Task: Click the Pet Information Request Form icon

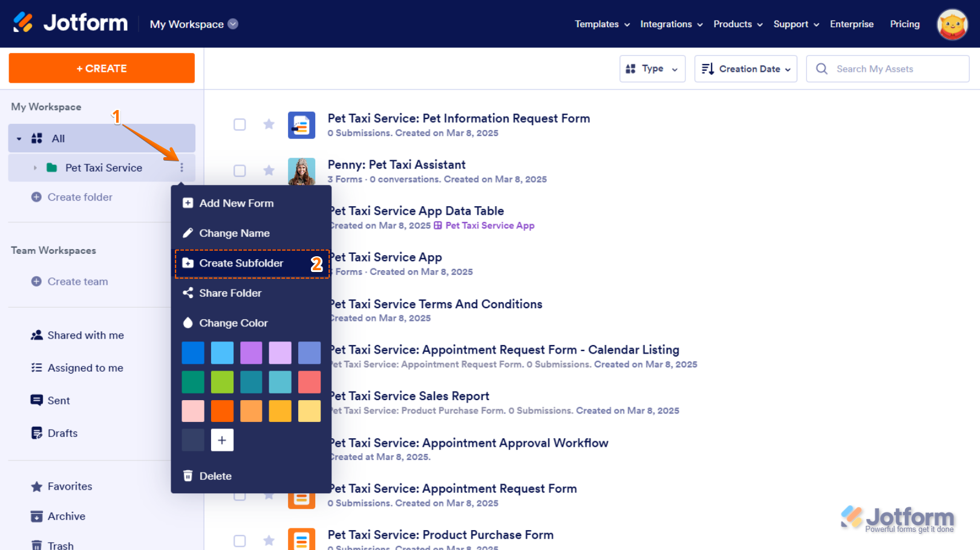Action: (x=301, y=125)
